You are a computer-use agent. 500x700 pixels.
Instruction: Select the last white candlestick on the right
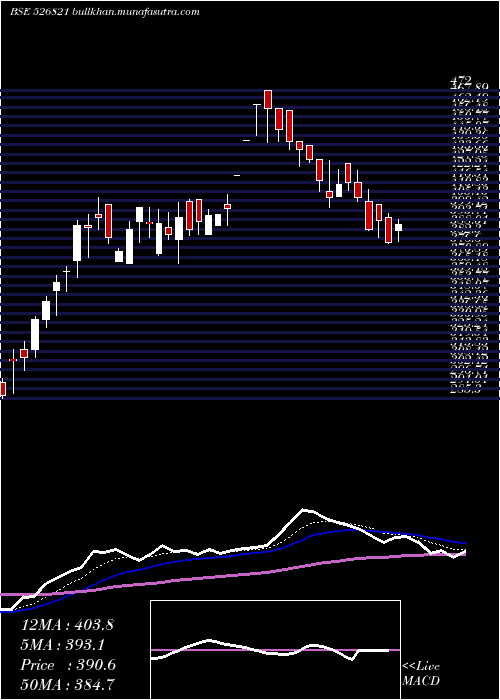(x=398, y=230)
